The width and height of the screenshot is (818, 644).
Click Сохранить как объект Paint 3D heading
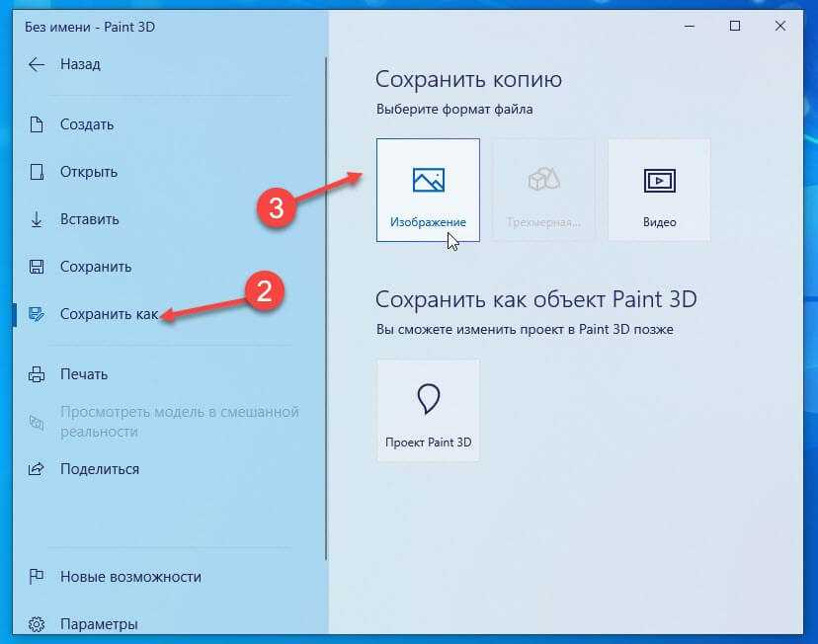pyautogui.click(x=535, y=300)
